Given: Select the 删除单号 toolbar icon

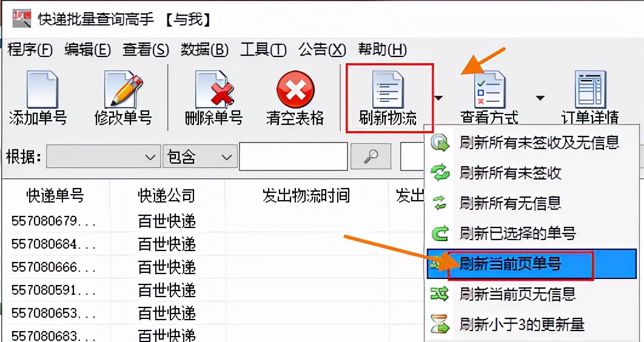Looking at the screenshot, I should 214,90.
